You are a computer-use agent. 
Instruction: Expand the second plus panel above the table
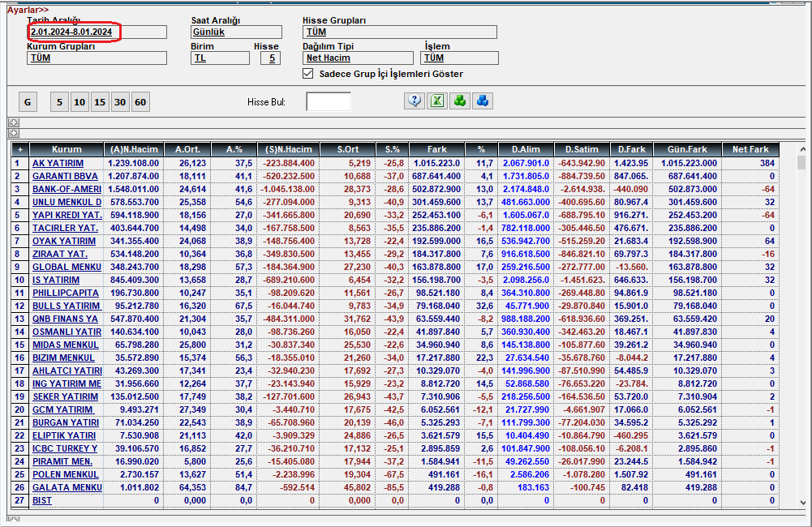click(x=14, y=133)
